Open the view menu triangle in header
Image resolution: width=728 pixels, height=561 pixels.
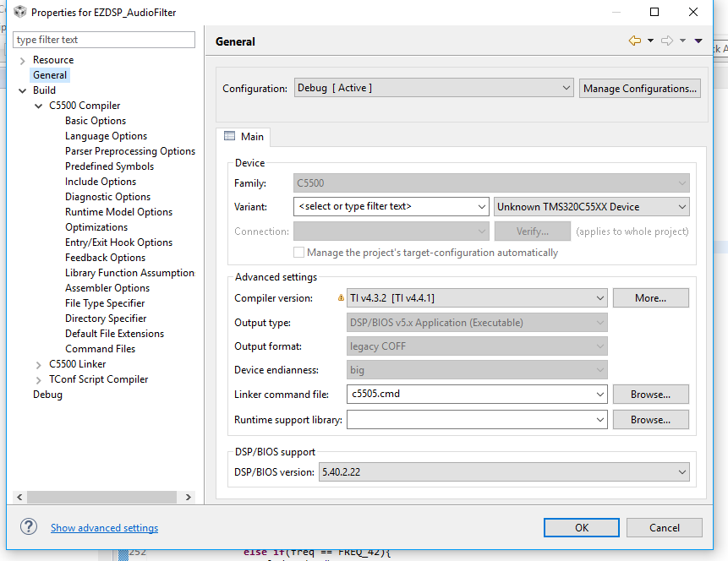pyautogui.click(x=698, y=41)
